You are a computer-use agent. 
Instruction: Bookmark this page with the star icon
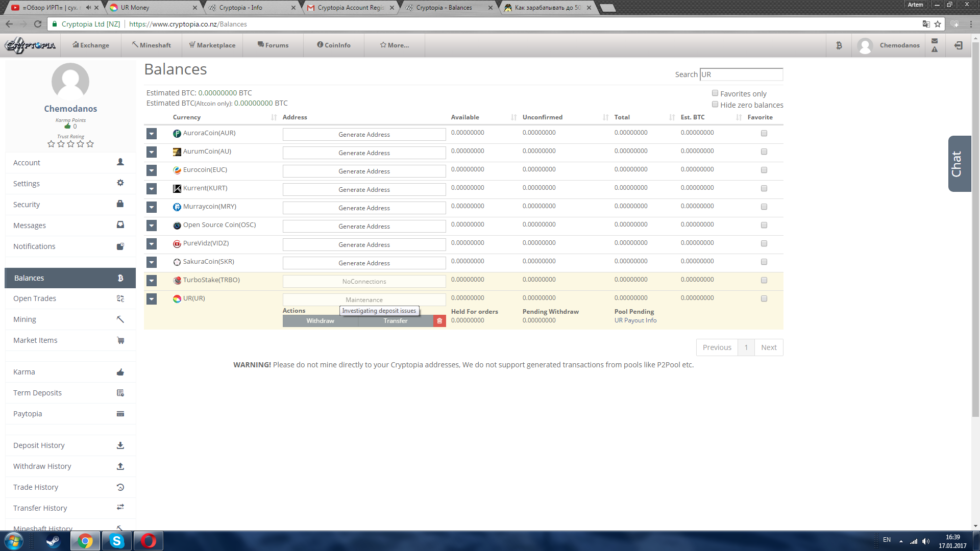[938, 24]
